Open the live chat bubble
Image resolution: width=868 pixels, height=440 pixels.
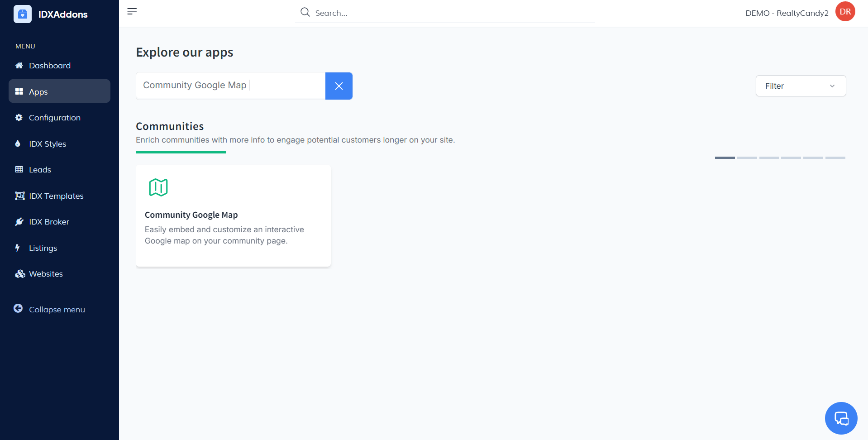click(x=841, y=418)
